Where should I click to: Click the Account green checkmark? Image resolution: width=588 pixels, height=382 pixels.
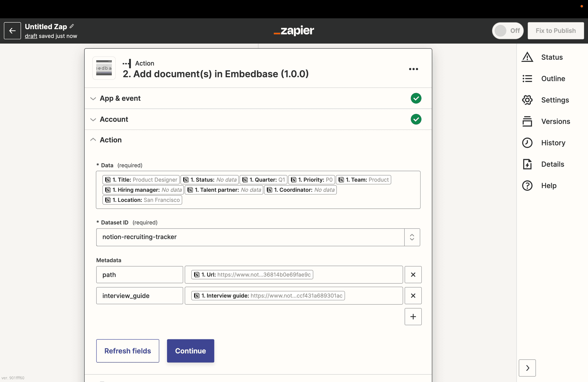pyautogui.click(x=416, y=119)
